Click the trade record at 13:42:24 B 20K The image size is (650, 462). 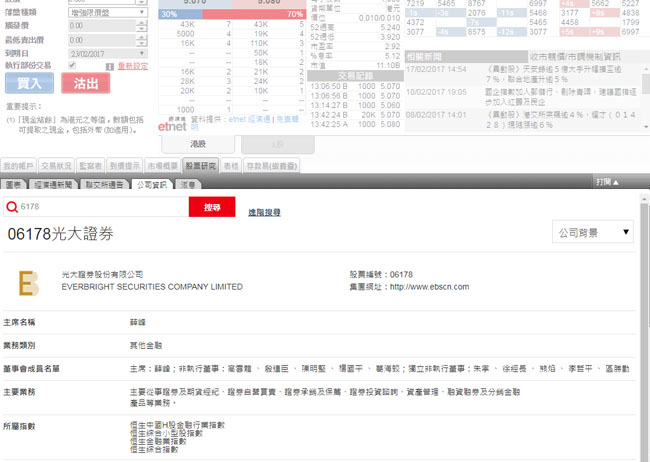(355, 115)
